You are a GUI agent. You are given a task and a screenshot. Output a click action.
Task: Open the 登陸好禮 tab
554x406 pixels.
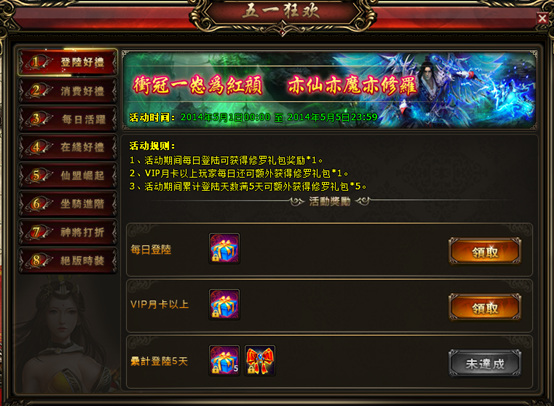67,62
